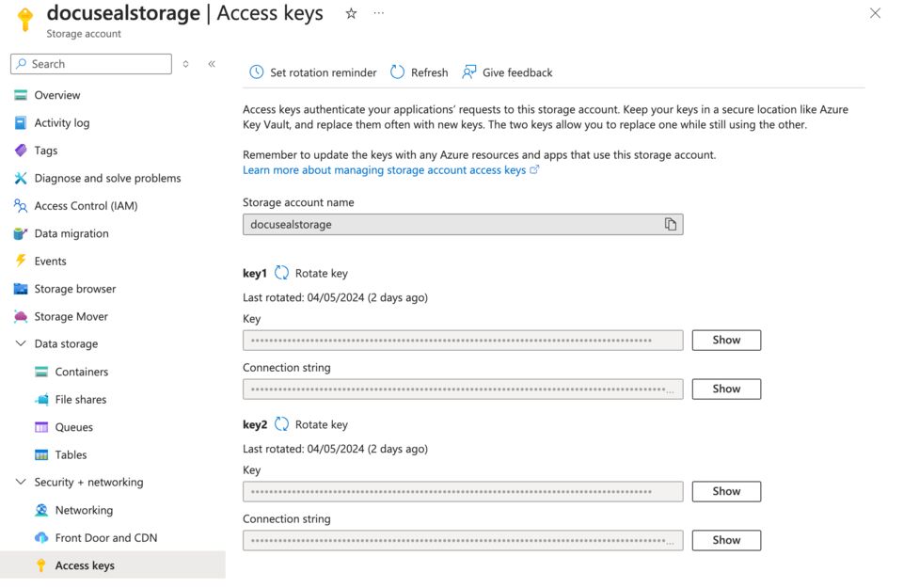Click the Storage Mover icon
The height and width of the screenshot is (588, 903).
tap(20, 316)
